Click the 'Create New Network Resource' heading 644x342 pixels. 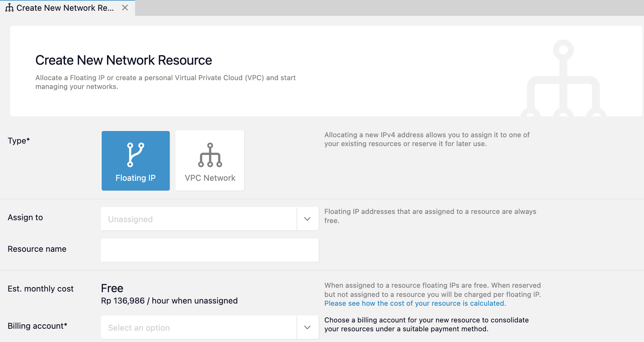(x=124, y=60)
